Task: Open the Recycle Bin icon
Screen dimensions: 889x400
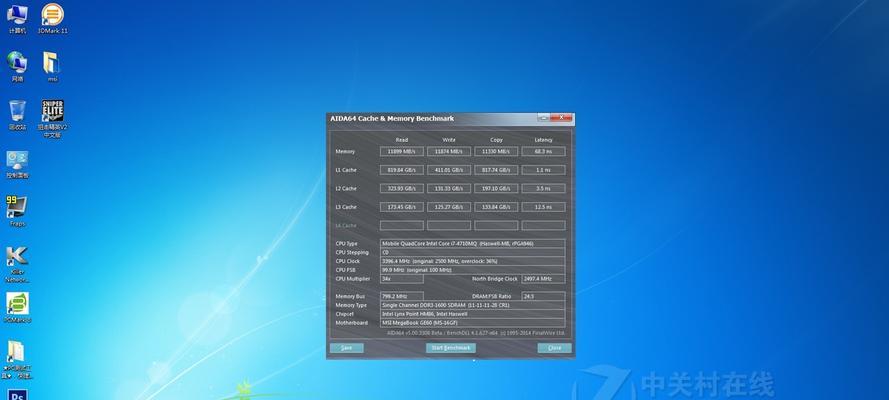Action: pos(17,115)
